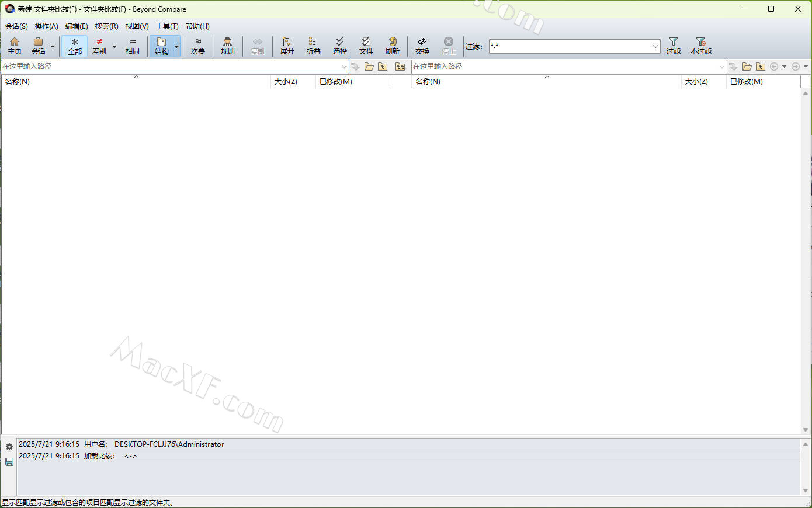Open the forward history dropdown arrow
The image size is (812, 508).
(x=806, y=67)
